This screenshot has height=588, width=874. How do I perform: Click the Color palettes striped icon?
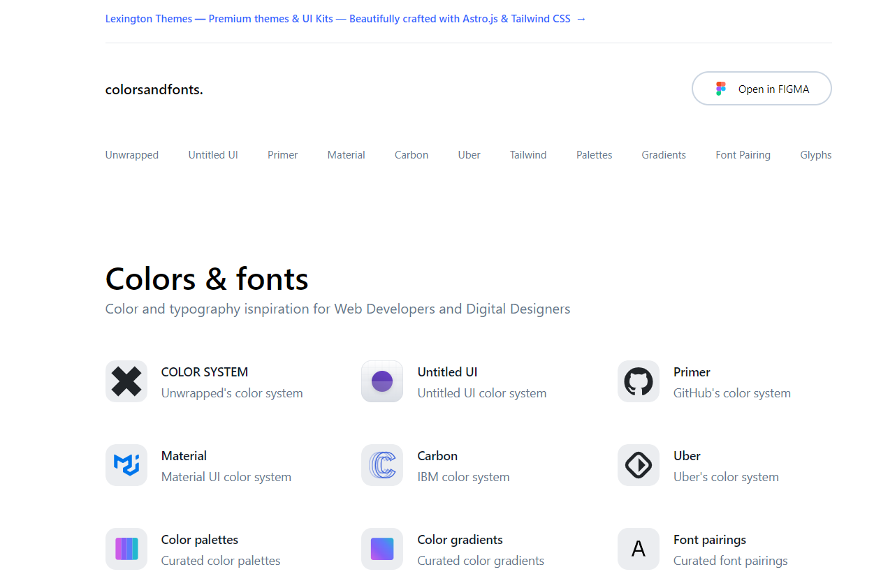coord(126,549)
